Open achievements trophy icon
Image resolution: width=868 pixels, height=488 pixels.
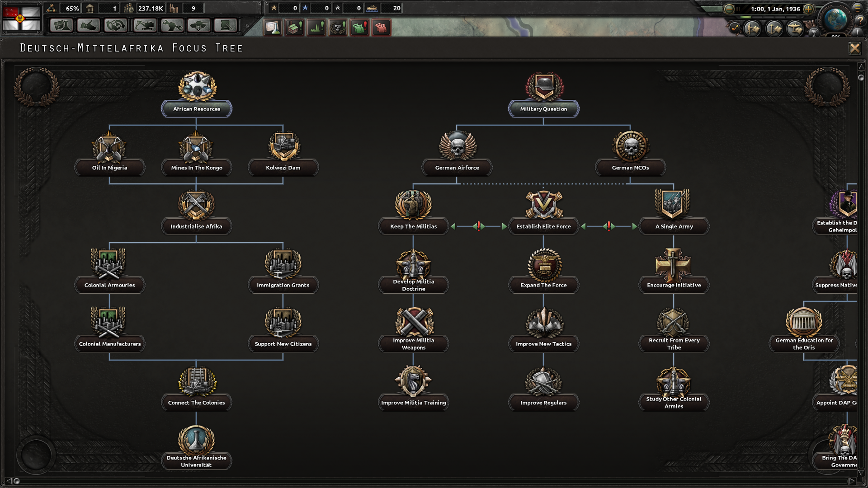(814, 32)
